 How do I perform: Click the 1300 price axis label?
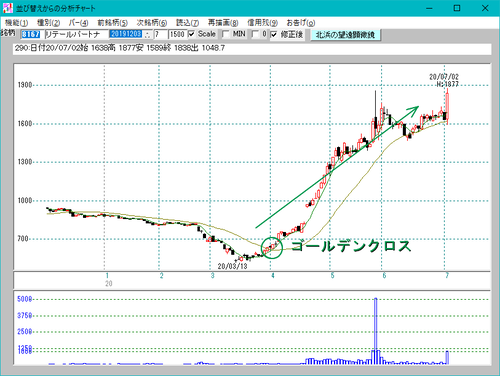coord(25,162)
